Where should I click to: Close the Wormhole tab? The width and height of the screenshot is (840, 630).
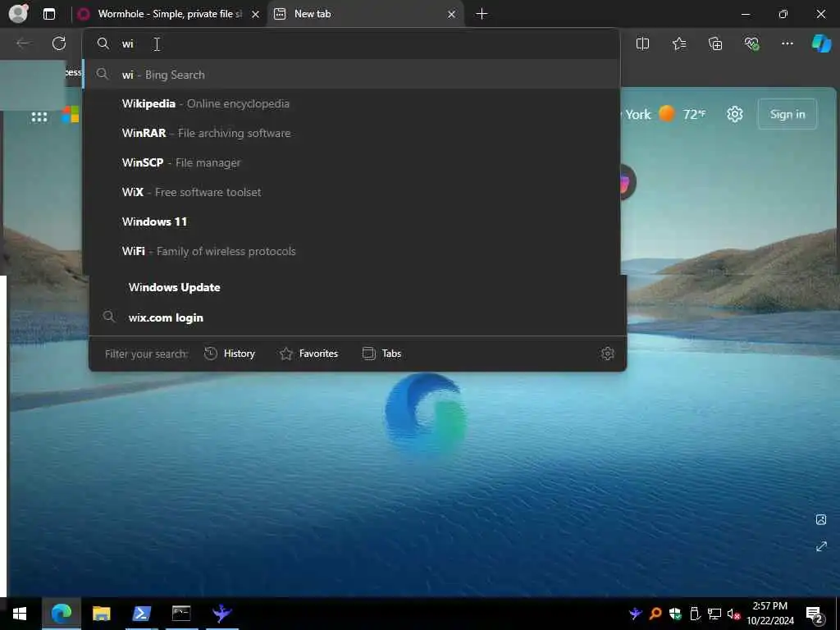click(x=256, y=15)
